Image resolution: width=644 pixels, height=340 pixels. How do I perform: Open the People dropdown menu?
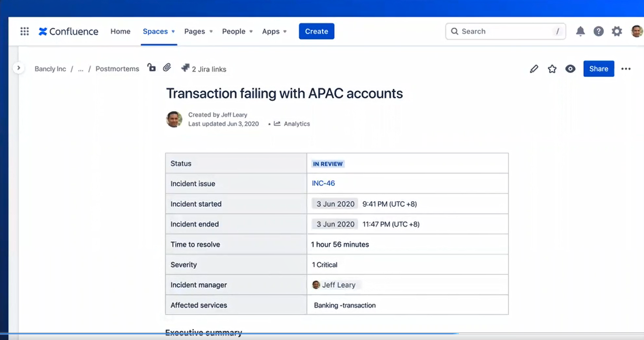tap(237, 31)
